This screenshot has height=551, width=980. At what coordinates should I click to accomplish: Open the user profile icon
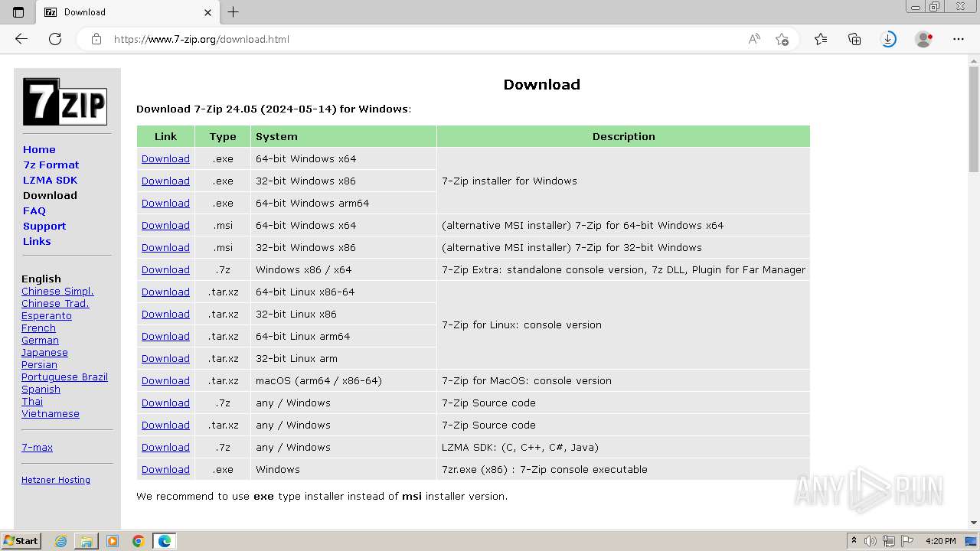click(x=924, y=39)
